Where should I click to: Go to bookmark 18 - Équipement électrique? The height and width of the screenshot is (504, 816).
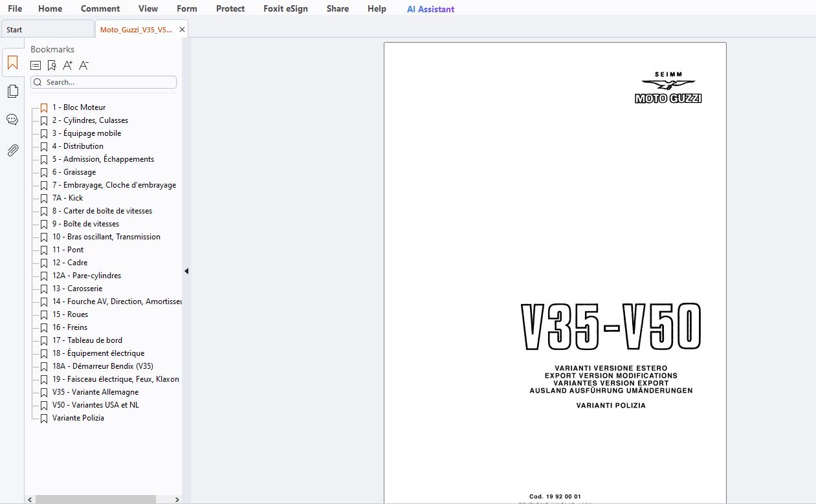click(x=98, y=353)
